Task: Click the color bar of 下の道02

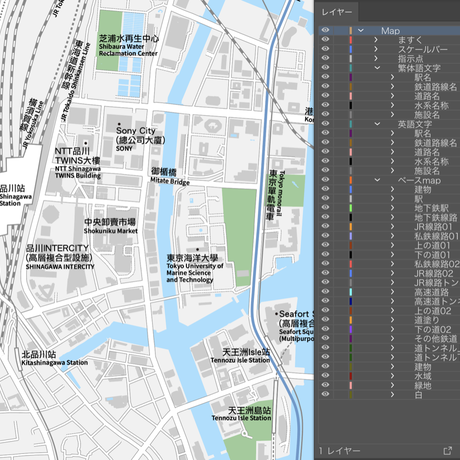Action: tap(351, 329)
